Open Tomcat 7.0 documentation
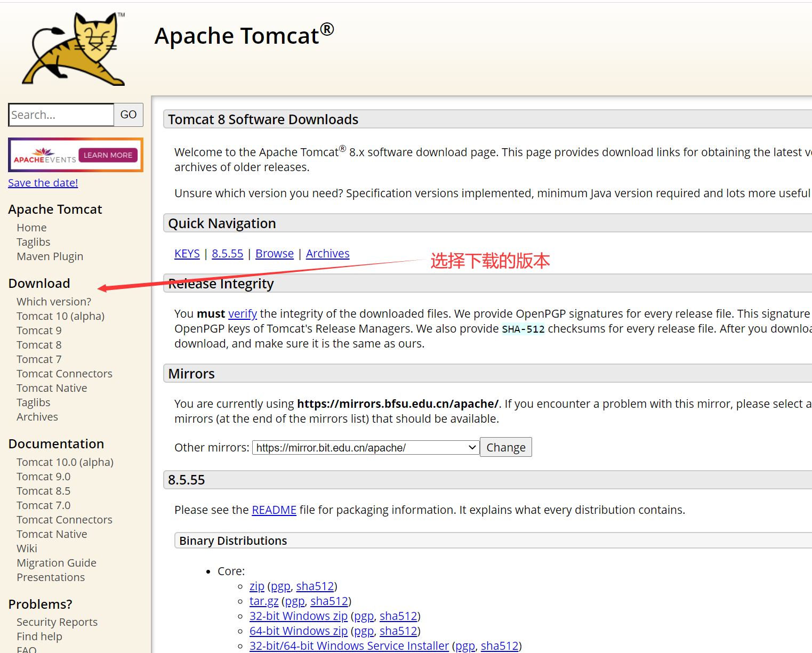This screenshot has height=653, width=812. point(44,505)
